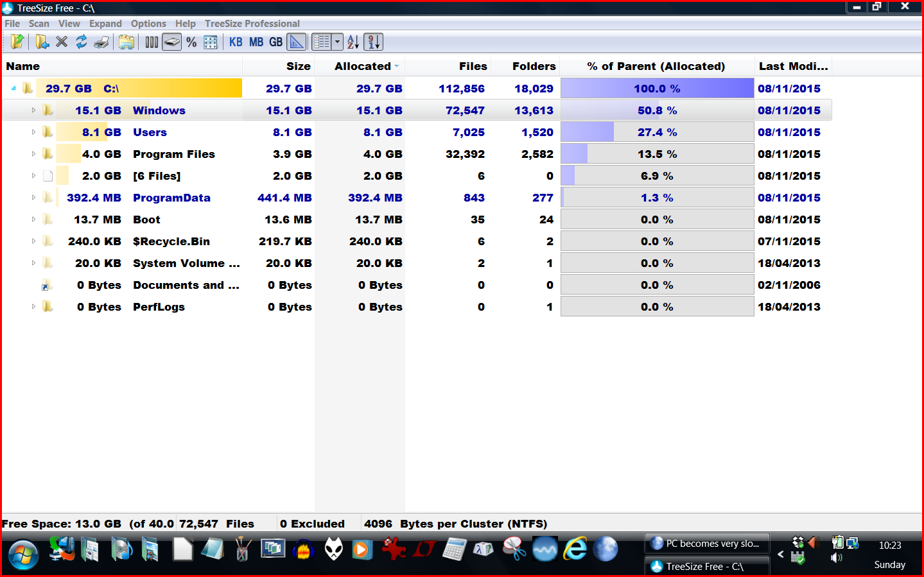Image resolution: width=924 pixels, height=577 pixels.
Task: Click the shortcut icon beside Documents and ...
Action: click(46, 285)
